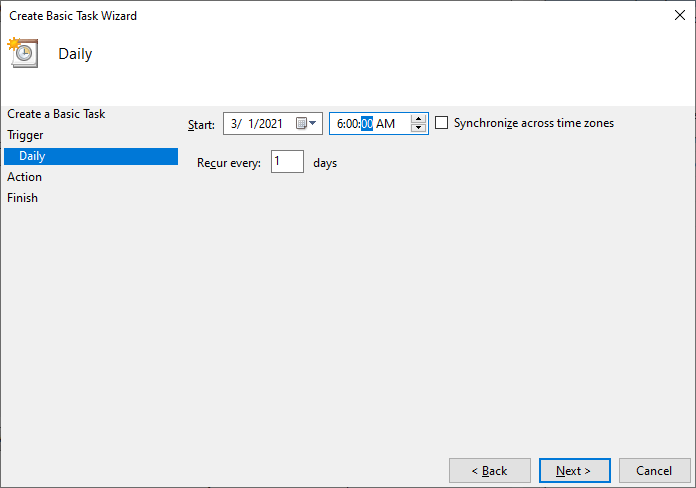Select the highlighted Daily step in the sidebar
Screen dimensions: 696x488
pos(32,156)
